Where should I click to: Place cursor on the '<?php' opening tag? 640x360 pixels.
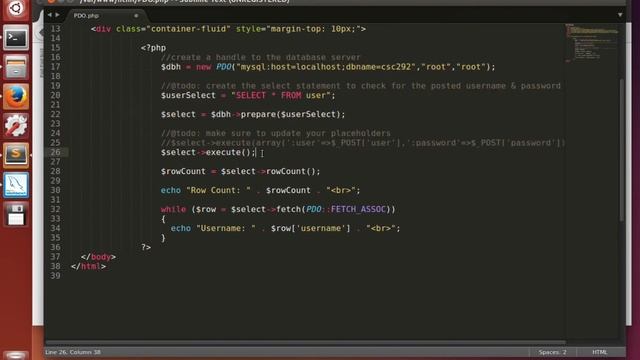[x=153, y=48]
